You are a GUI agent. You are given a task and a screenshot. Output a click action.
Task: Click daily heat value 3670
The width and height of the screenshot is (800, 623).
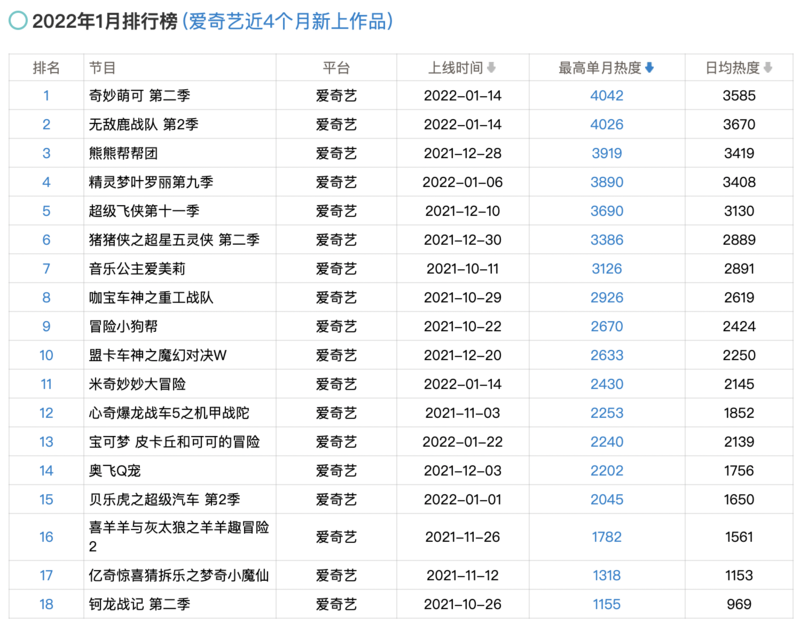coord(739,124)
